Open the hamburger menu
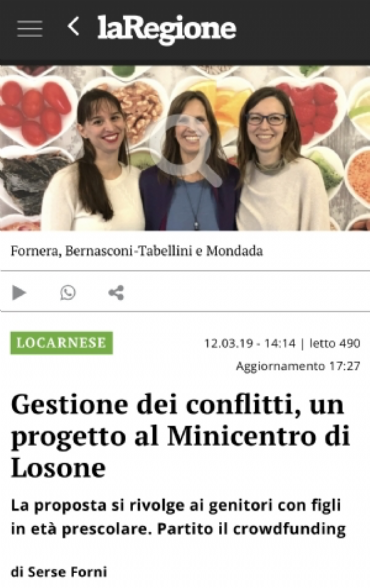Screen dimensions: 370x588 (x=30, y=29)
